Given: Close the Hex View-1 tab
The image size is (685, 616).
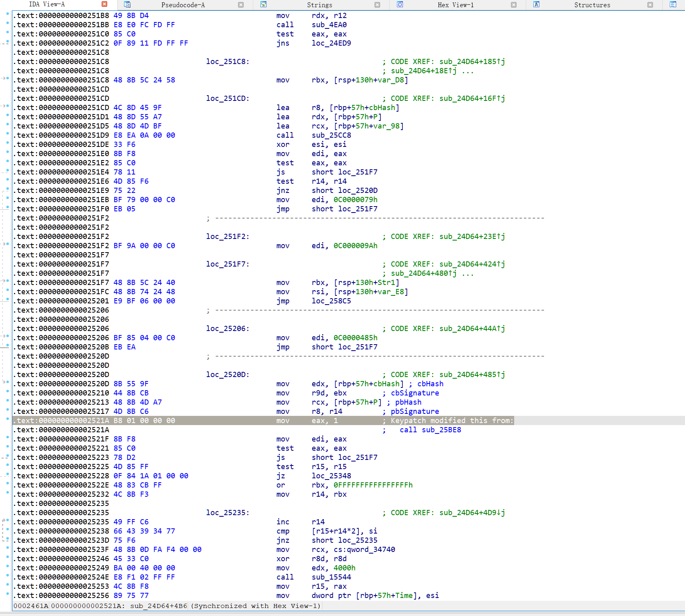Looking at the screenshot, I should [x=514, y=5].
